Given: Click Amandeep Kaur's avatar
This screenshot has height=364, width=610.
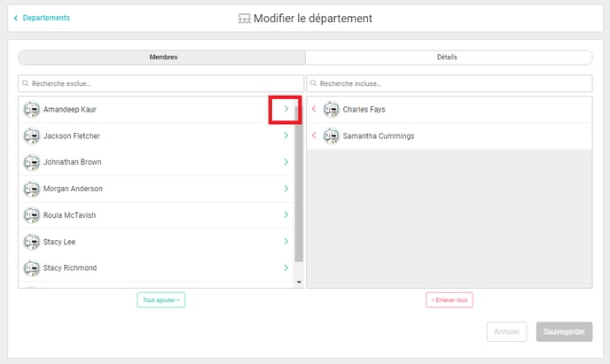Looking at the screenshot, I should tap(32, 110).
